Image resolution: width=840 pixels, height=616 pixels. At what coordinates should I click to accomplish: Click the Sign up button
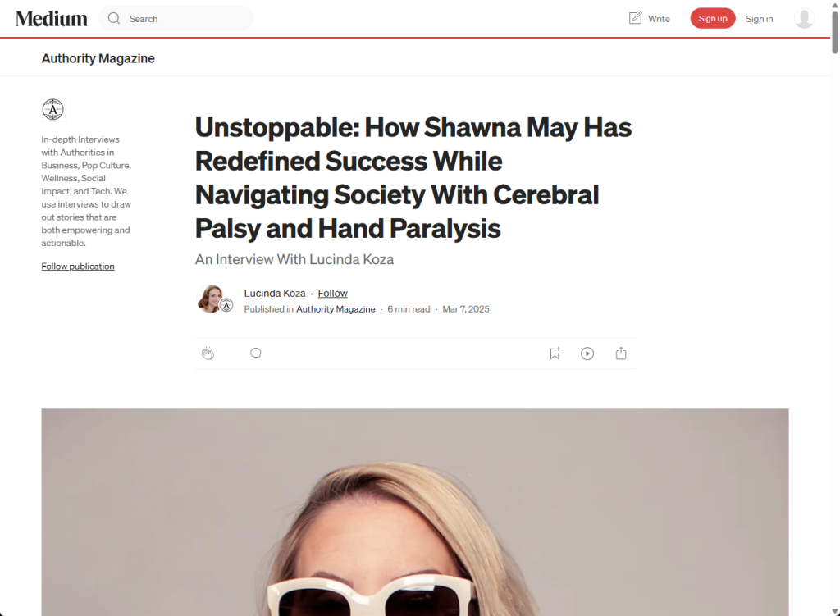[713, 18]
